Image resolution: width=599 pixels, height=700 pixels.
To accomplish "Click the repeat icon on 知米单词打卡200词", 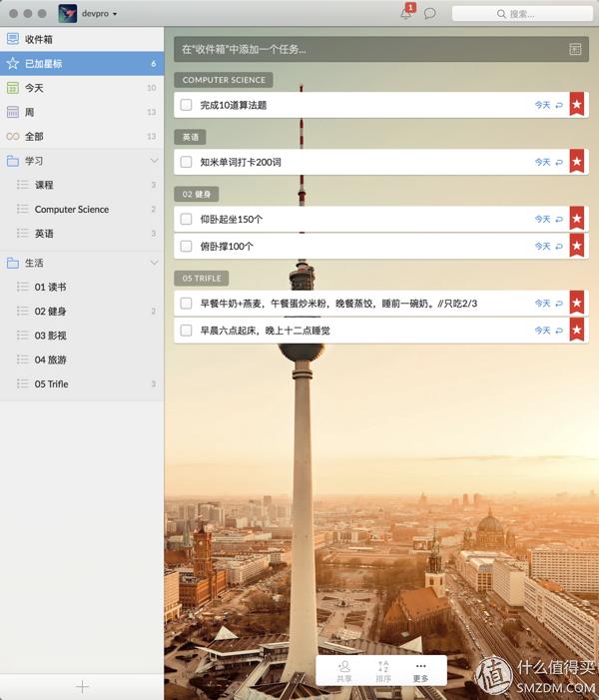I will [559, 162].
